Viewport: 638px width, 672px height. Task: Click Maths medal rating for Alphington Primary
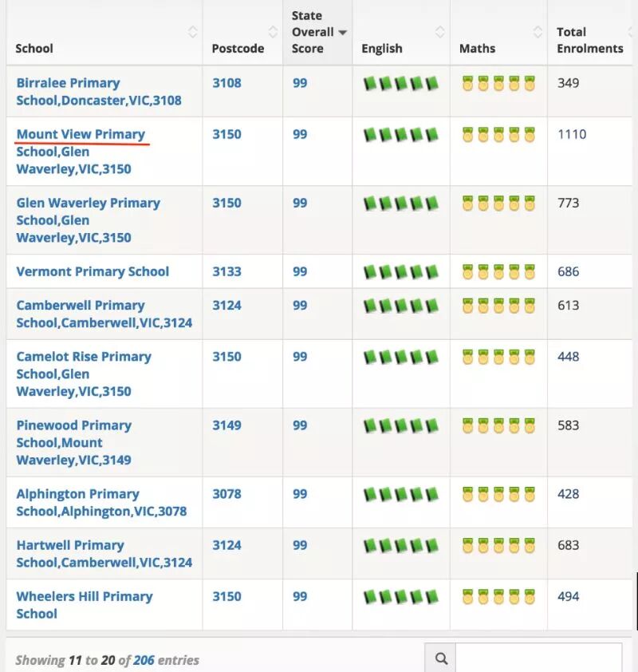[498, 494]
